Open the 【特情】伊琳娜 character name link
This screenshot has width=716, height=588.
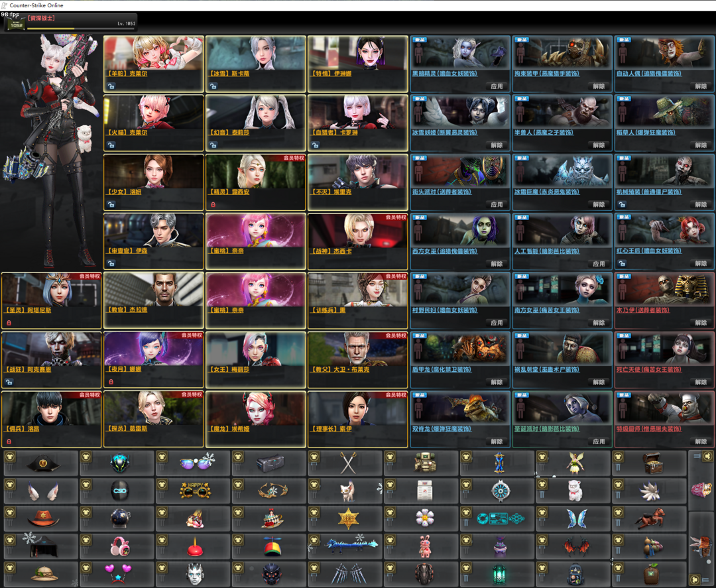[331, 74]
